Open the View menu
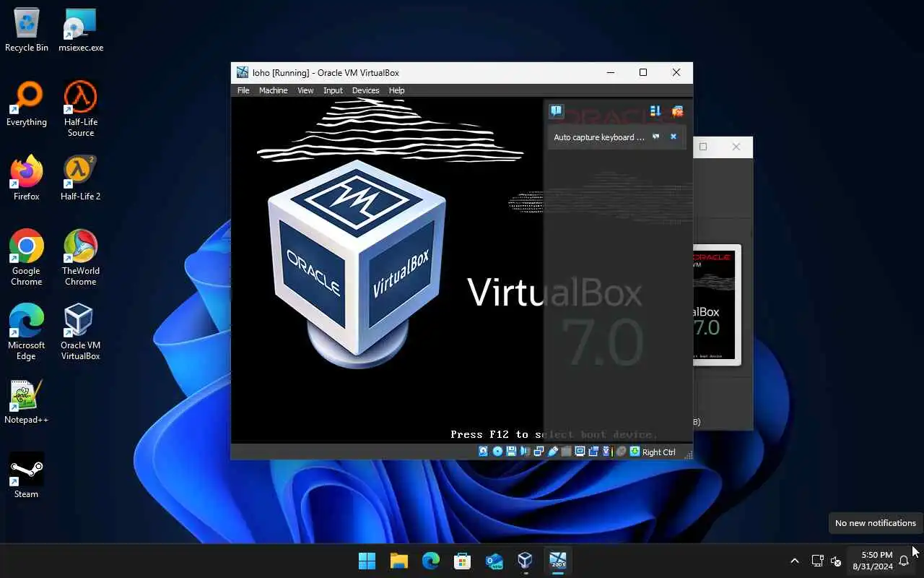This screenshot has height=578, width=924. [x=305, y=90]
